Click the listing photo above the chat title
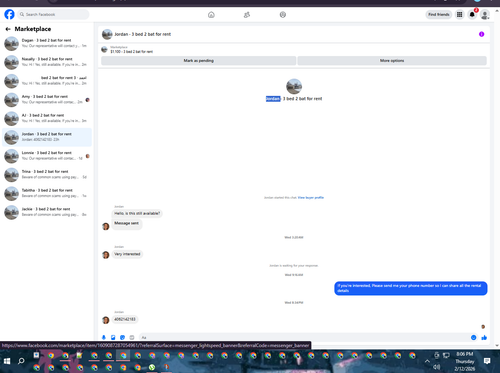 click(x=294, y=86)
